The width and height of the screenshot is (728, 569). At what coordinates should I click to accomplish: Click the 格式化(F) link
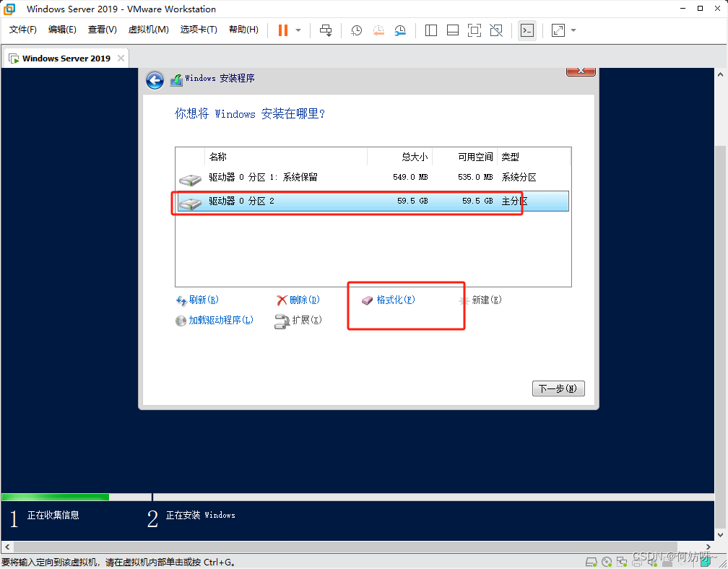pos(396,300)
